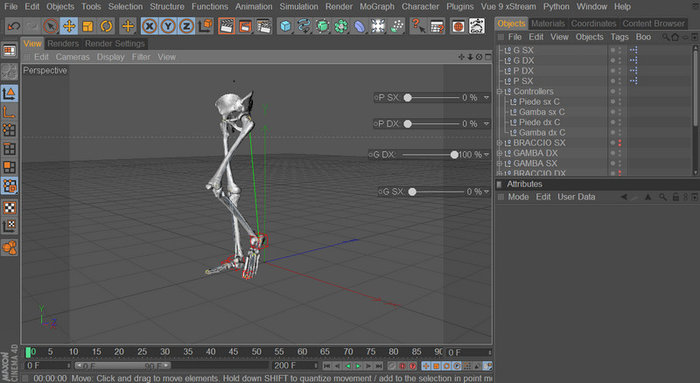Toggle the Y axis lock
The height and width of the screenshot is (383, 700).
coord(168,26)
